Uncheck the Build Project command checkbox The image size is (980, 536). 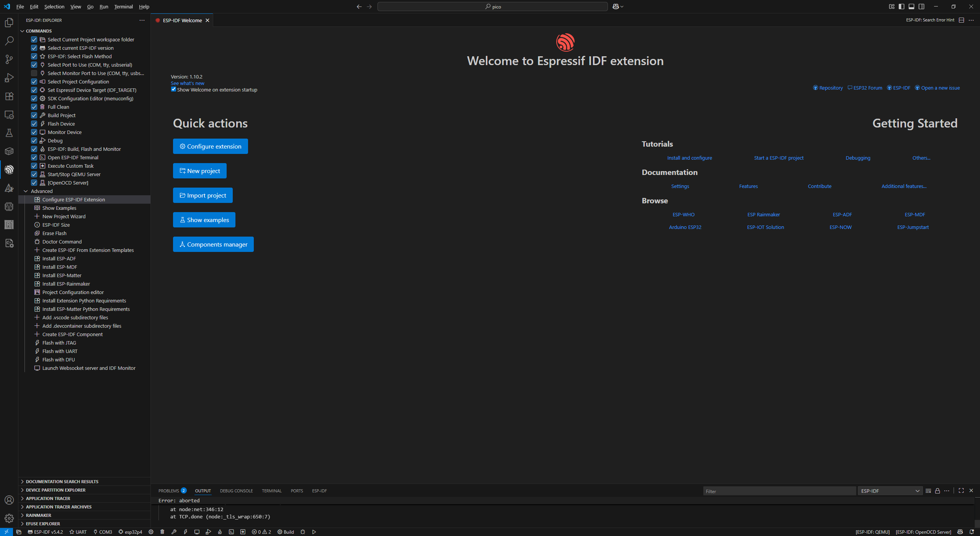click(34, 115)
